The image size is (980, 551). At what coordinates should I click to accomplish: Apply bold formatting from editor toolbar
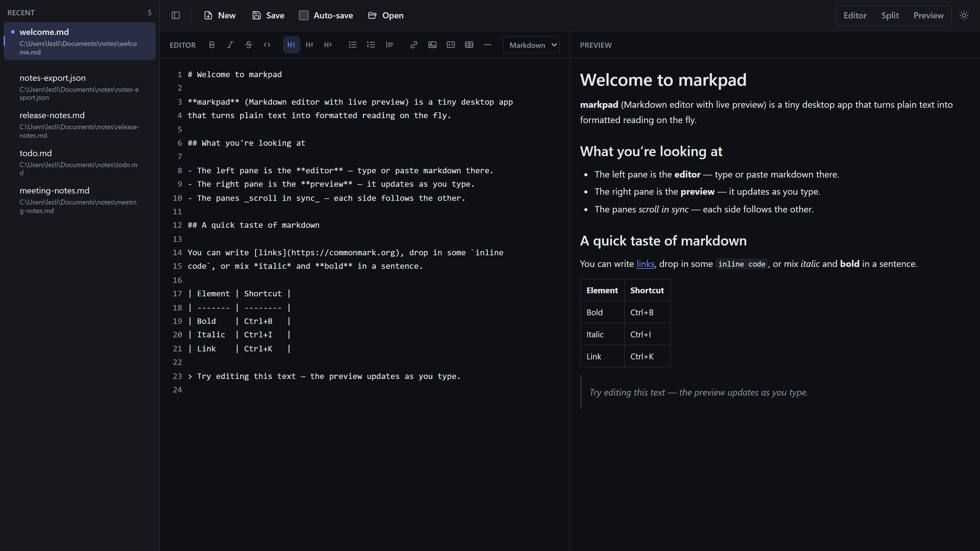(x=212, y=45)
